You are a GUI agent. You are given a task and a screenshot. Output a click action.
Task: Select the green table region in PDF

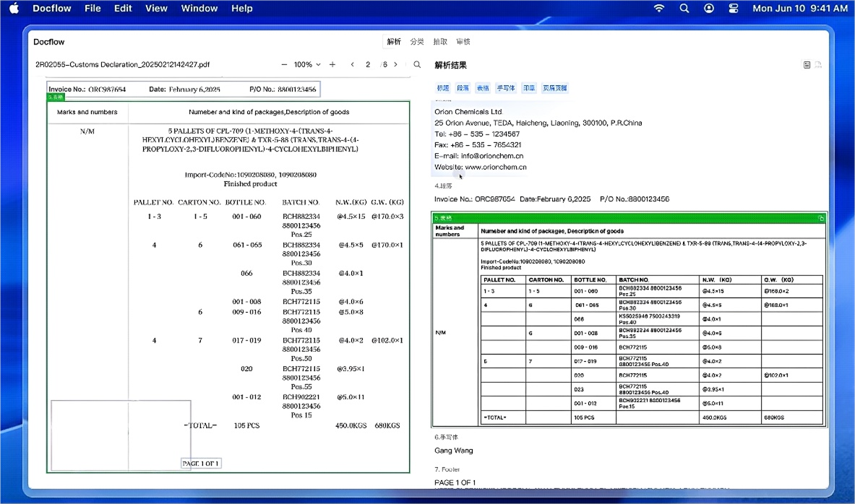[228, 289]
